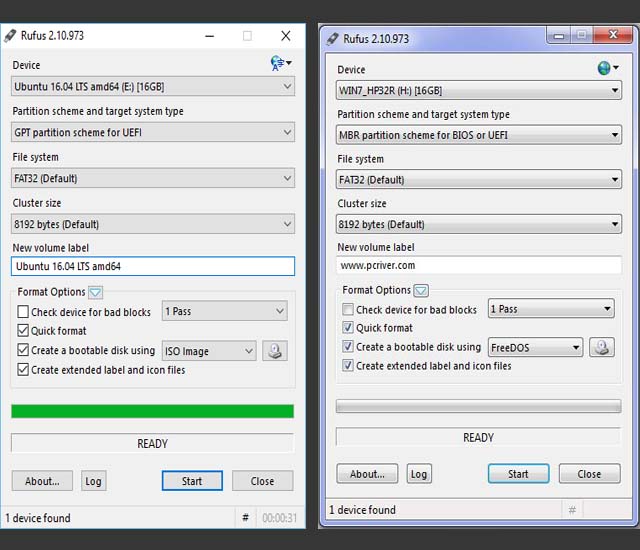
Task: Open ISO Image boot type dropdown
Action: pyautogui.click(x=209, y=351)
